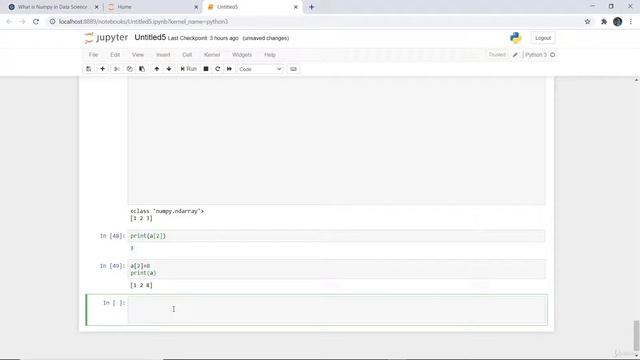Screen dimensions: 640x360
Task: Click into the empty code cell
Action: (x=337, y=309)
